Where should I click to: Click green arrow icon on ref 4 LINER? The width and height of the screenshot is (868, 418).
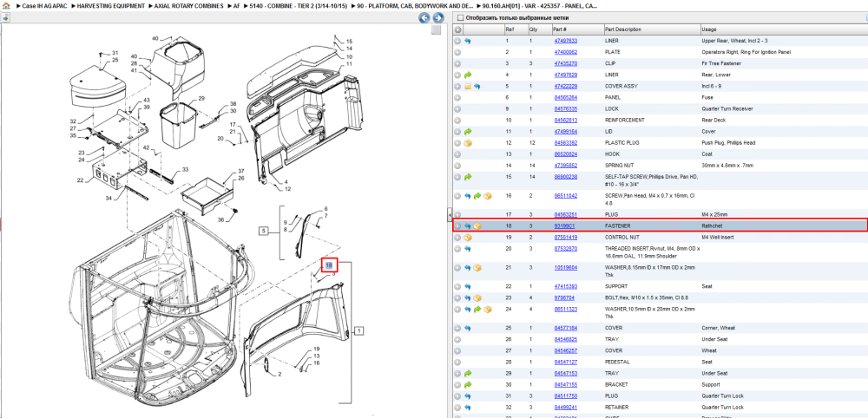pyautogui.click(x=468, y=75)
